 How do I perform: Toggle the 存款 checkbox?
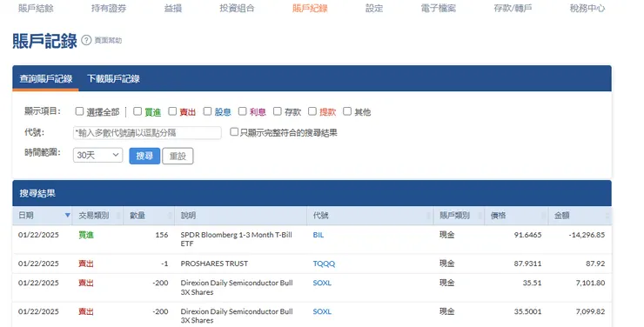pyautogui.click(x=278, y=111)
